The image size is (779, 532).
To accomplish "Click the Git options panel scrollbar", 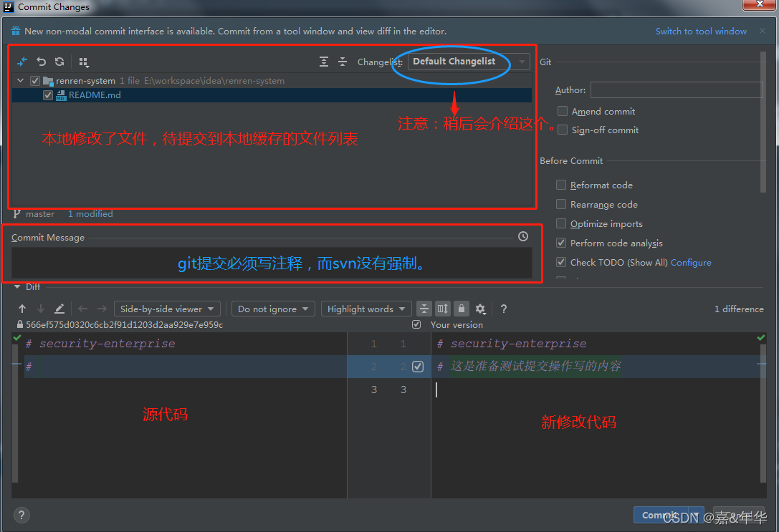I will coord(763,122).
